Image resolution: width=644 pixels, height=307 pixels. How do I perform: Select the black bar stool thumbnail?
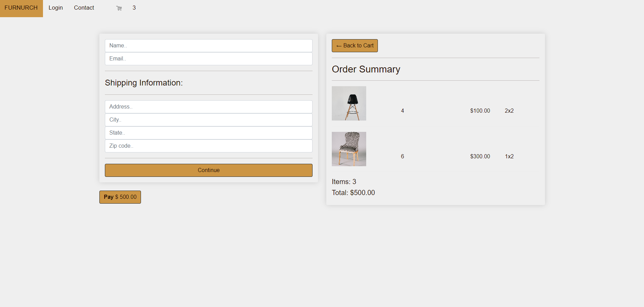coord(349,103)
